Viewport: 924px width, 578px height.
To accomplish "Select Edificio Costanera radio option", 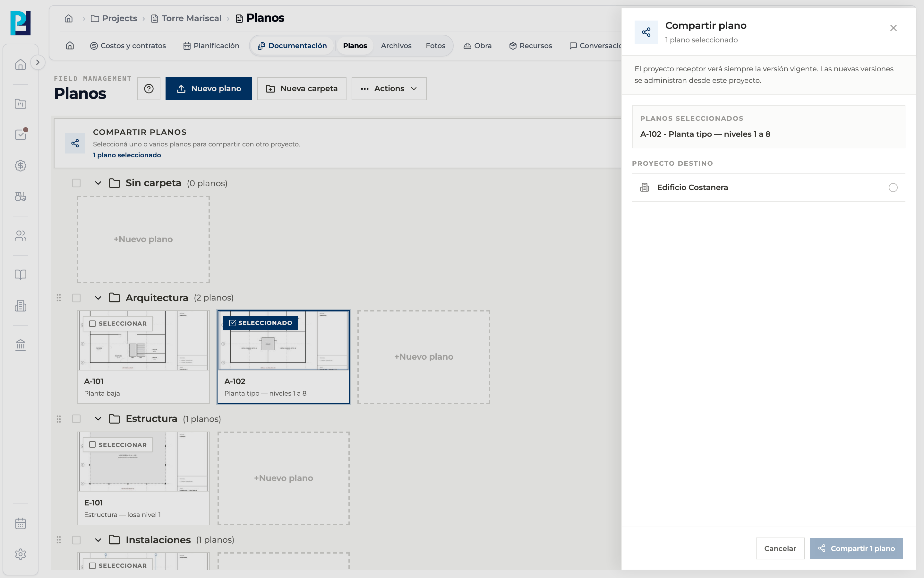I will tap(893, 188).
